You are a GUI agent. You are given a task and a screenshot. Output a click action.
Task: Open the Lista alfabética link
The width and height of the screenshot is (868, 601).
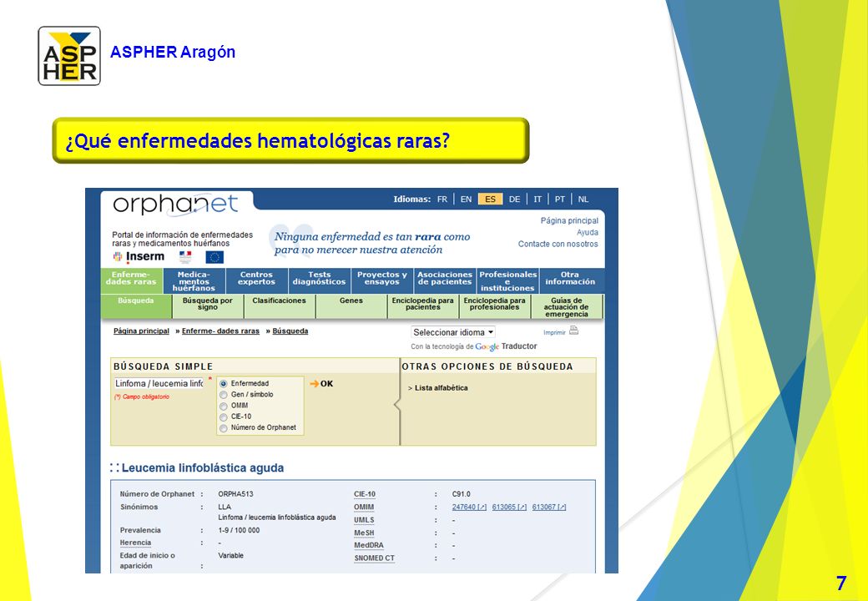[441, 388]
